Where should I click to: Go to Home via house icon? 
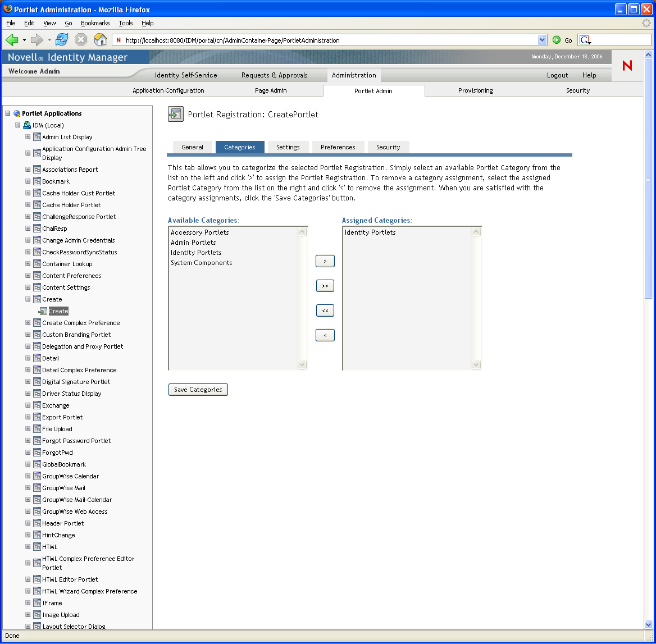101,40
